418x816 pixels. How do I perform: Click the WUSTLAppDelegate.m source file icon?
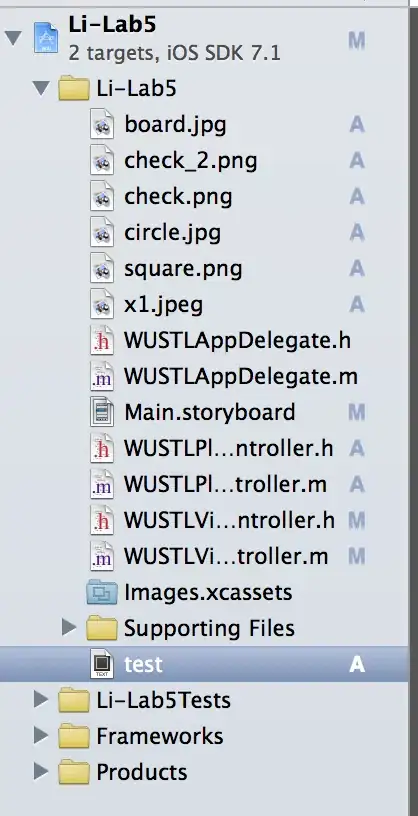point(102,376)
